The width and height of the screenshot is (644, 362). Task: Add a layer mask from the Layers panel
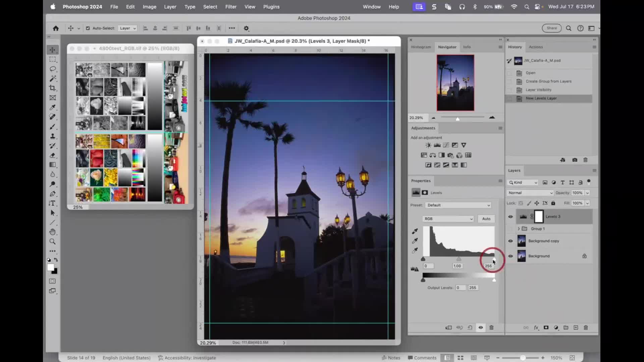[x=546, y=327]
